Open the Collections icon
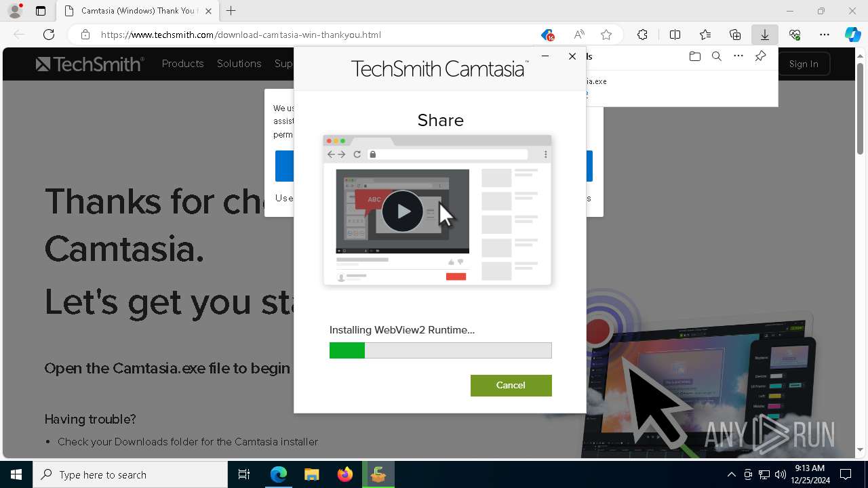The width and height of the screenshot is (868, 488). tap(735, 35)
